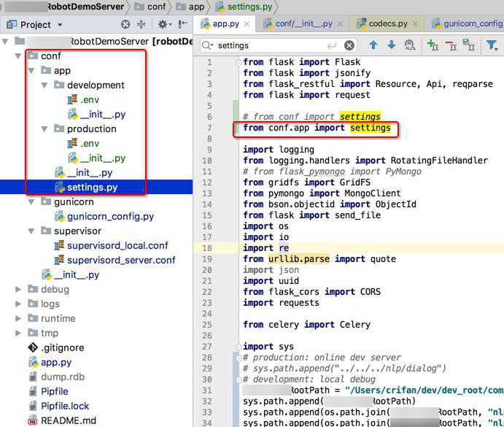
Task: Click the scroll-from-source target icon in Project panel
Action: tap(125, 24)
